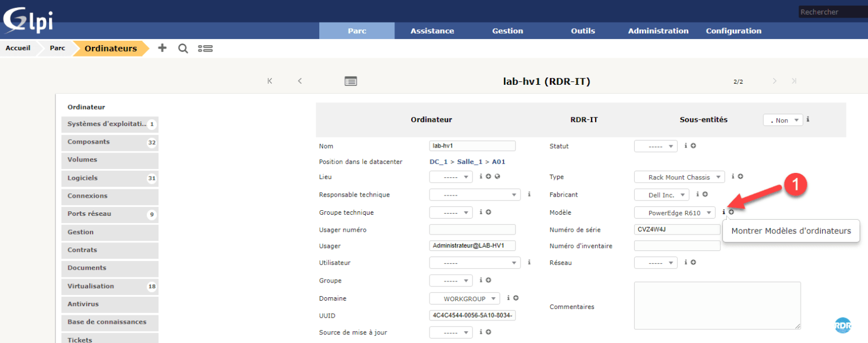The height and width of the screenshot is (343, 868).
Task: Open the results list icon beside title
Action: click(x=351, y=81)
